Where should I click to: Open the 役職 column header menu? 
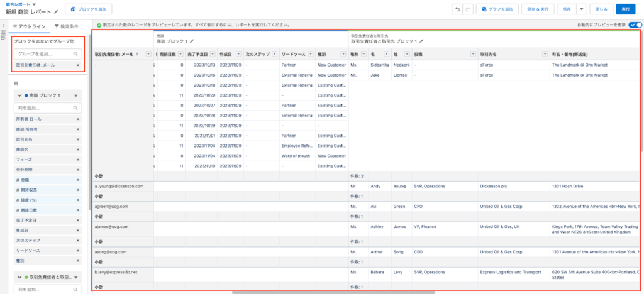474,54
